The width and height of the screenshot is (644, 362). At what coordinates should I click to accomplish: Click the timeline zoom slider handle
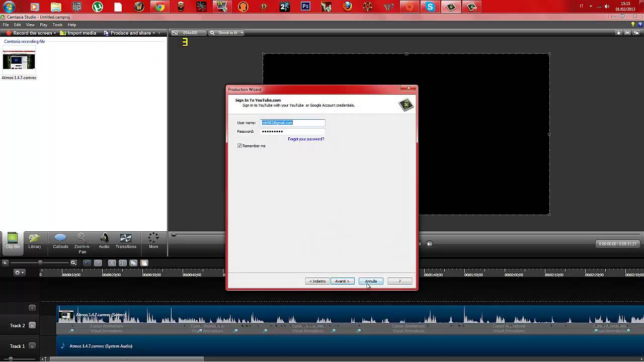40,263
